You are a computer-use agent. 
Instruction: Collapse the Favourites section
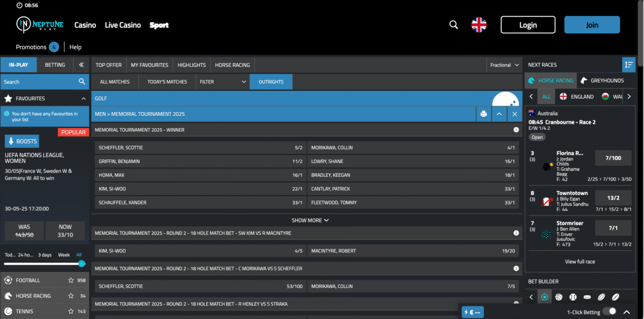coord(84,99)
